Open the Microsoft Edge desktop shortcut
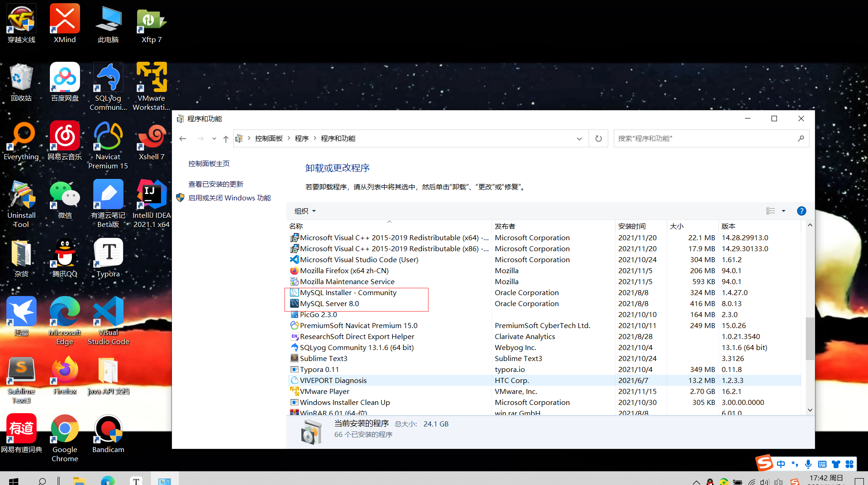The height and width of the screenshot is (485, 868). tap(65, 321)
